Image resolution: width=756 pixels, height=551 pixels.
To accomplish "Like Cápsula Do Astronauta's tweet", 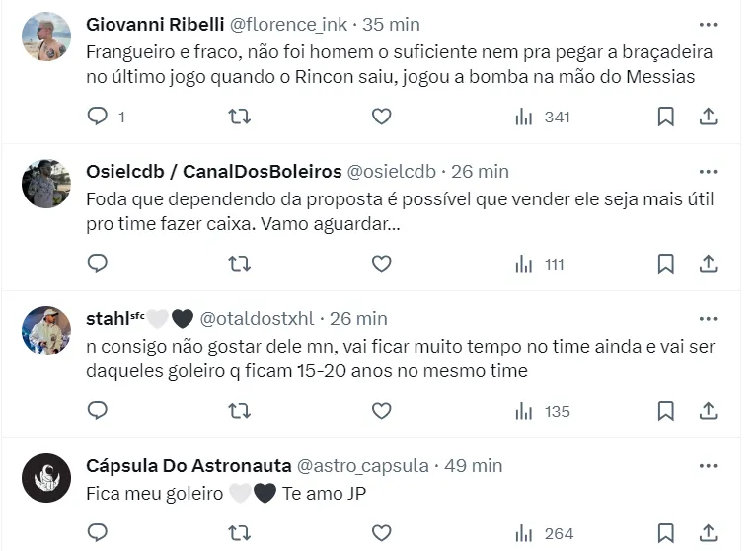I will (381, 533).
